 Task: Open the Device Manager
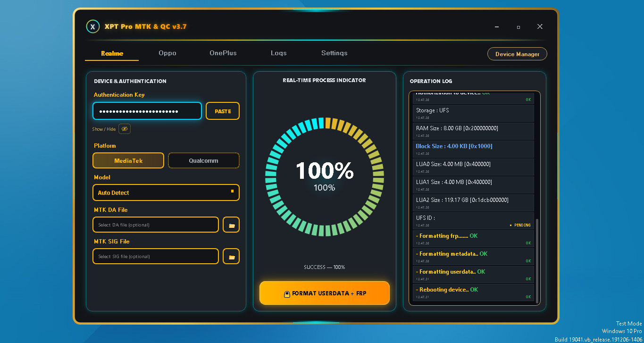tap(517, 54)
